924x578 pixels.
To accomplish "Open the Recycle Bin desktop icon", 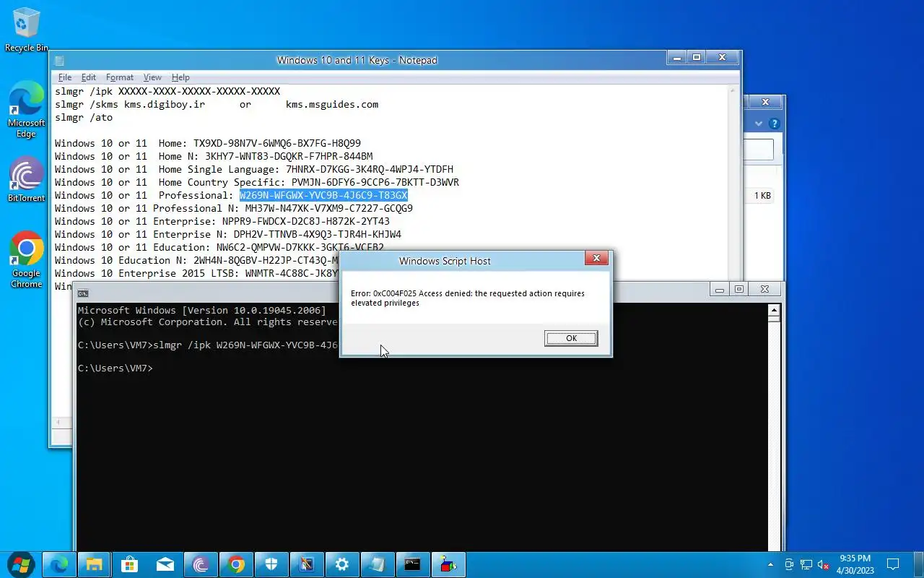I will click(x=27, y=30).
